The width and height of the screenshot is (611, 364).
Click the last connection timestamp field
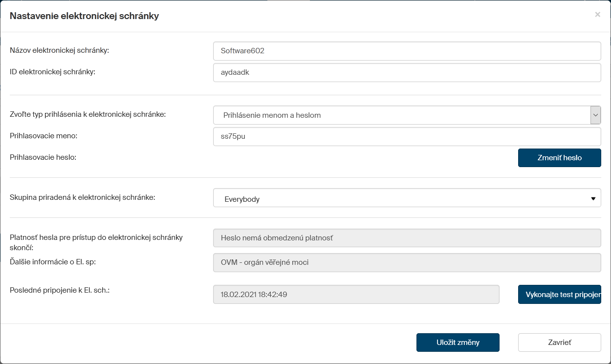[356, 295]
